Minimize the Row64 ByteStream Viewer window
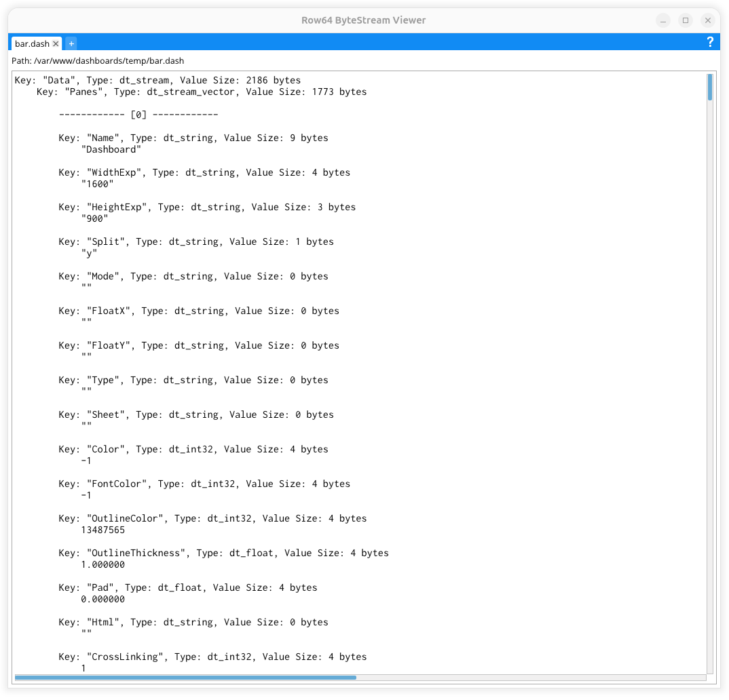This screenshot has height=700, width=729. (x=663, y=20)
